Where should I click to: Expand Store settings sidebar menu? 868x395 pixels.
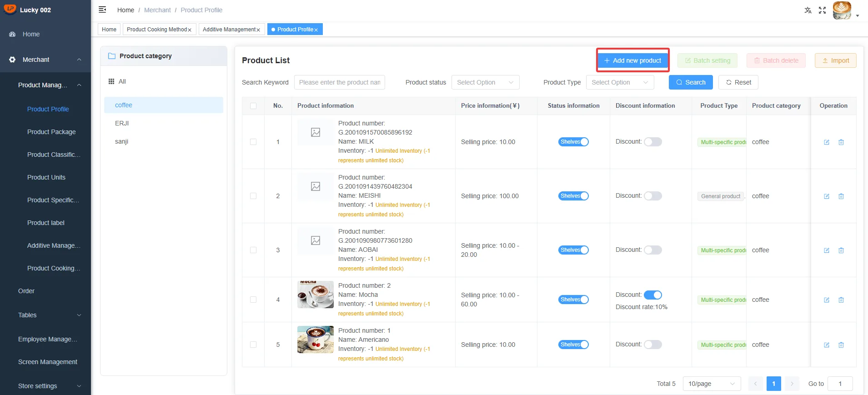[79, 386]
